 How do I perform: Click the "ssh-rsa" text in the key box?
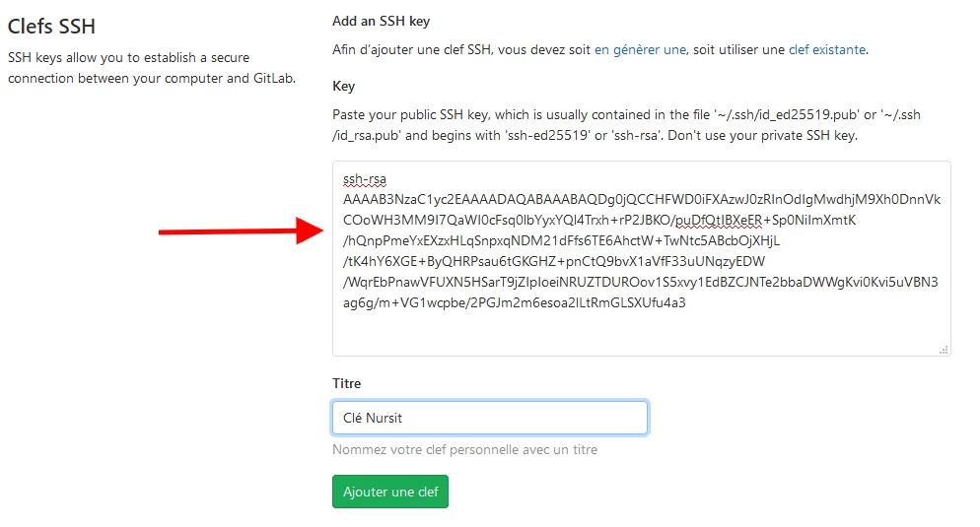point(365,179)
